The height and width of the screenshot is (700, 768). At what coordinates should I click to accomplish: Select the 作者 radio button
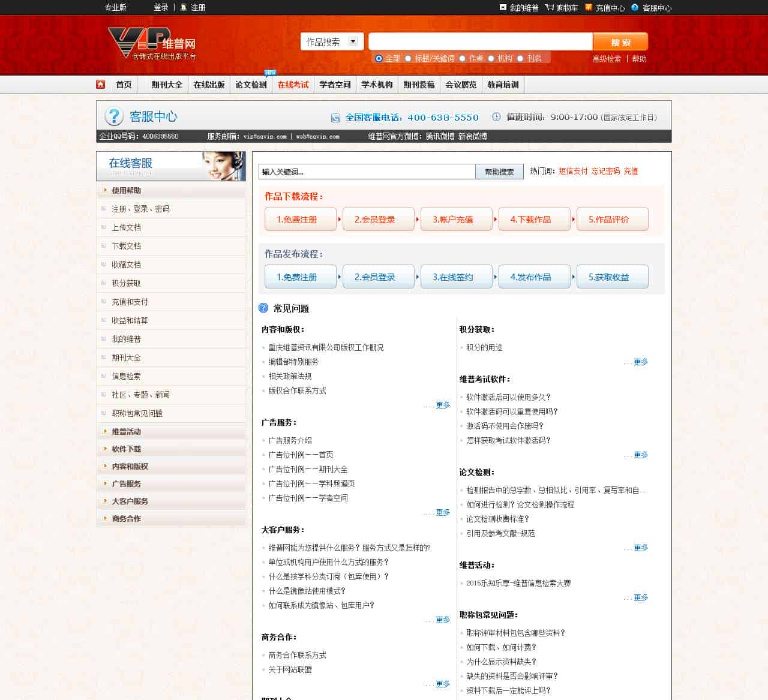coord(461,58)
